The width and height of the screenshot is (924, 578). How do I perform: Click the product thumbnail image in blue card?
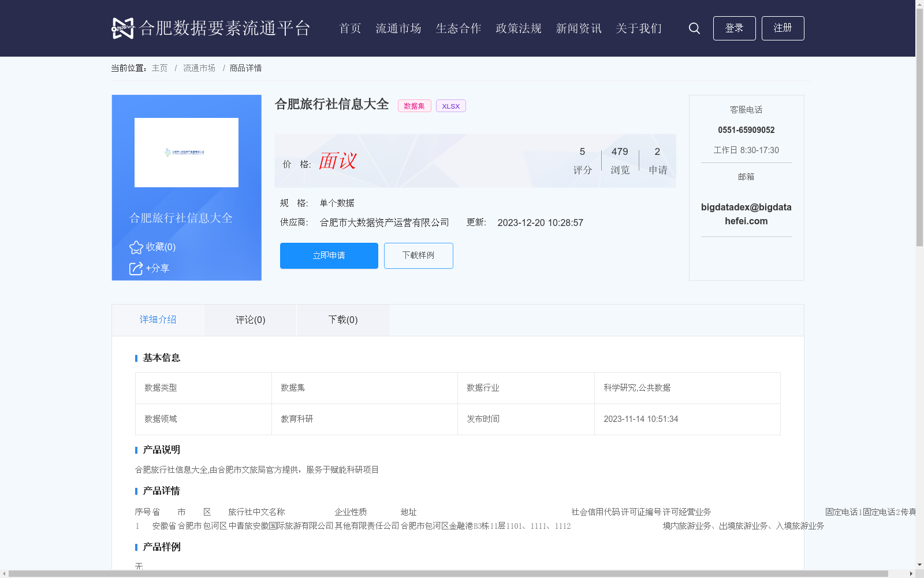[186, 153]
